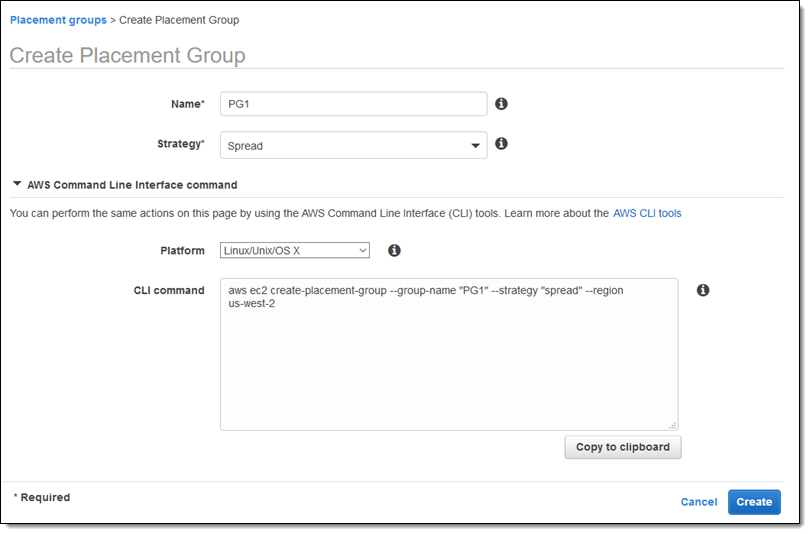The height and width of the screenshot is (534, 810).
Task: Open the AWS CLI tools link
Action: (x=647, y=213)
